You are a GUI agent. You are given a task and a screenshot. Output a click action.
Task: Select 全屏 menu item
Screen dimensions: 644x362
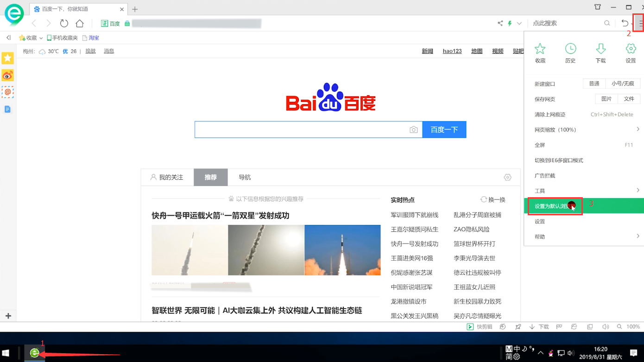(x=584, y=145)
